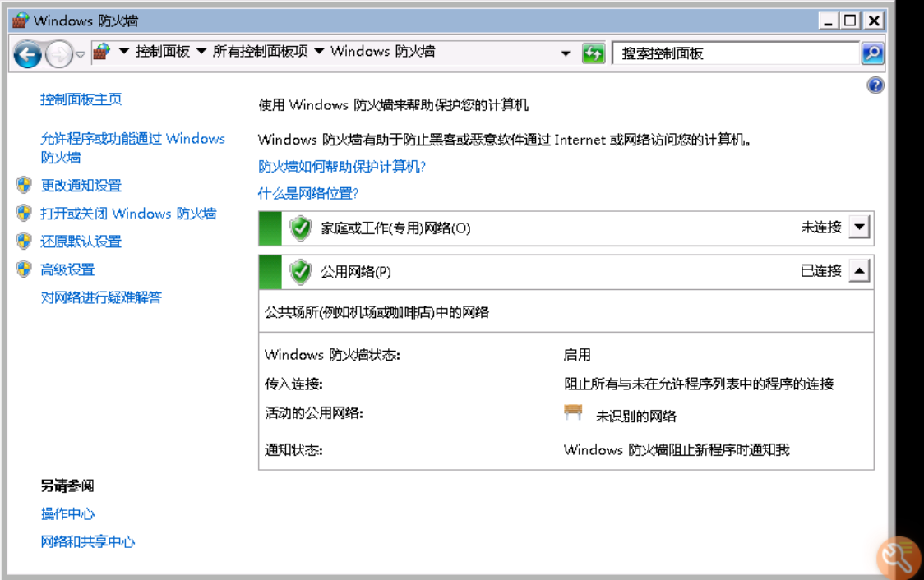Click the firewall icon in address bar
The image size is (924, 580).
[x=101, y=52]
